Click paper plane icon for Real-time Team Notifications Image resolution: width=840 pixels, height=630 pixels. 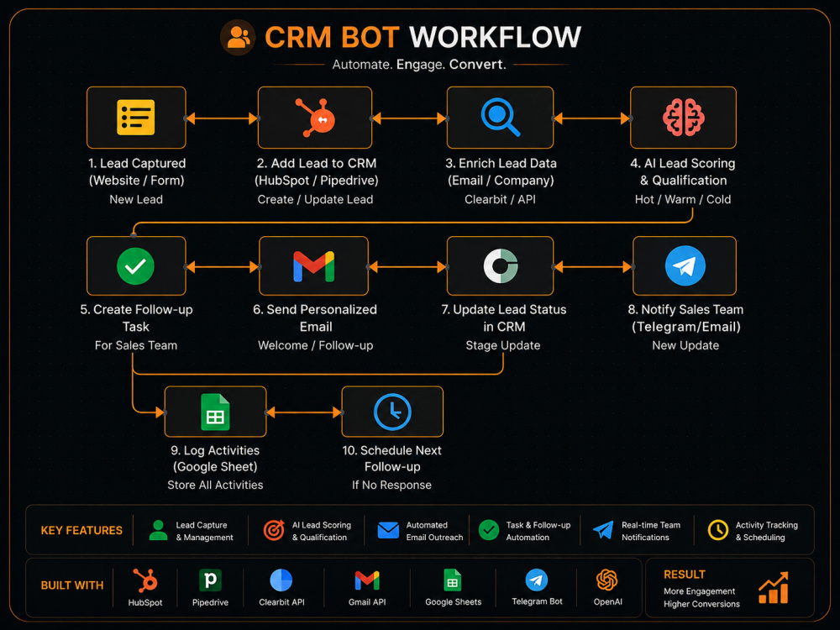603,530
